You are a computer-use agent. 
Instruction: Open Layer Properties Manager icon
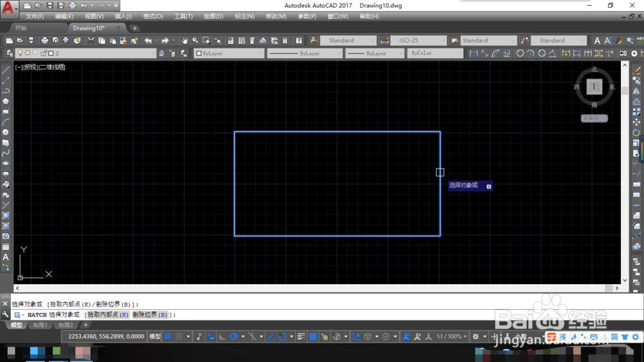(x=9, y=53)
